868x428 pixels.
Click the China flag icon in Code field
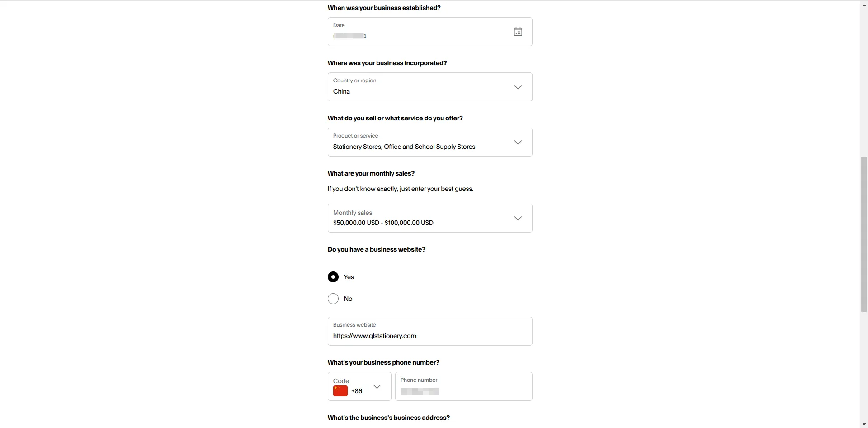(340, 391)
